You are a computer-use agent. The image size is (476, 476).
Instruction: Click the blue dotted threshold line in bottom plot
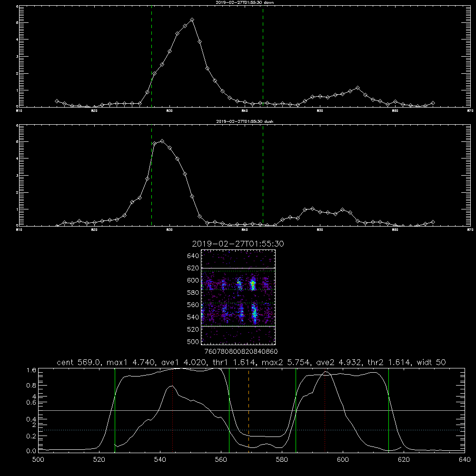[251, 430]
